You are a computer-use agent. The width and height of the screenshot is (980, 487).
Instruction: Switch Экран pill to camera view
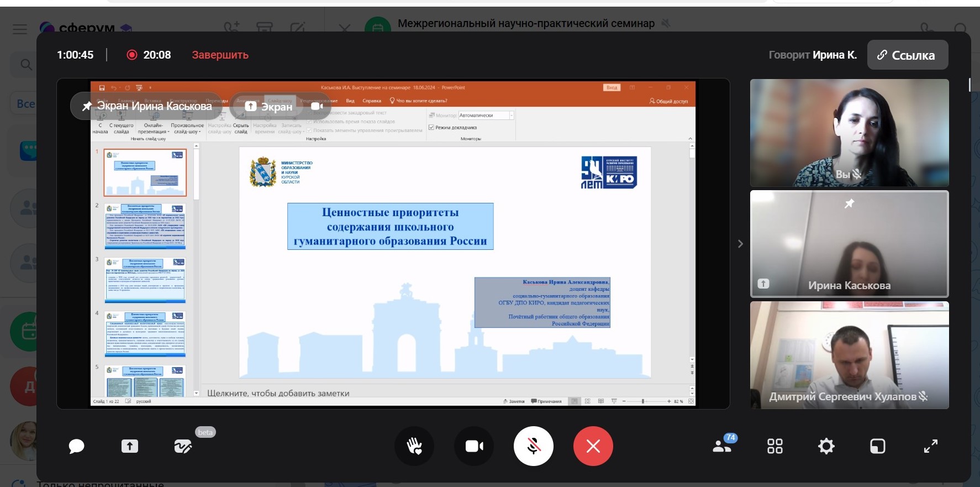point(317,106)
